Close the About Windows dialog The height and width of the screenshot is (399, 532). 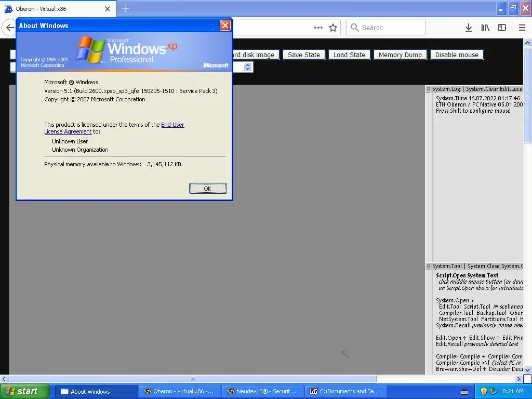point(225,25)
